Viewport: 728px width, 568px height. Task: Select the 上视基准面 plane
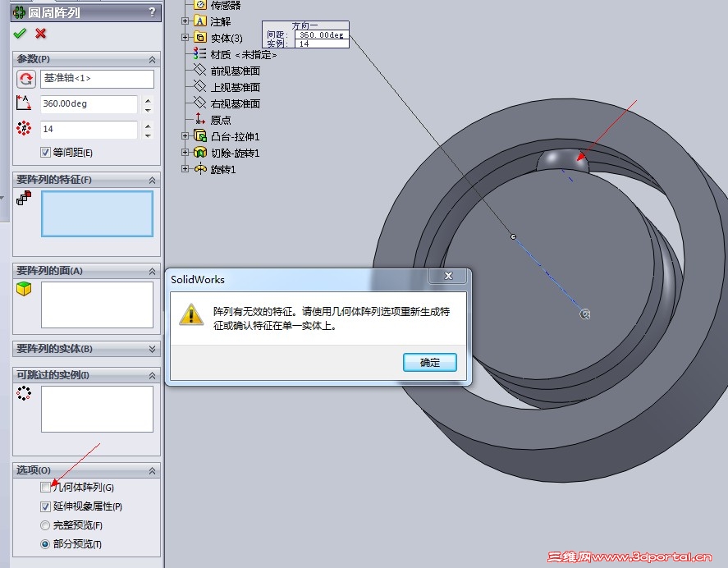[x=235, y=87]
